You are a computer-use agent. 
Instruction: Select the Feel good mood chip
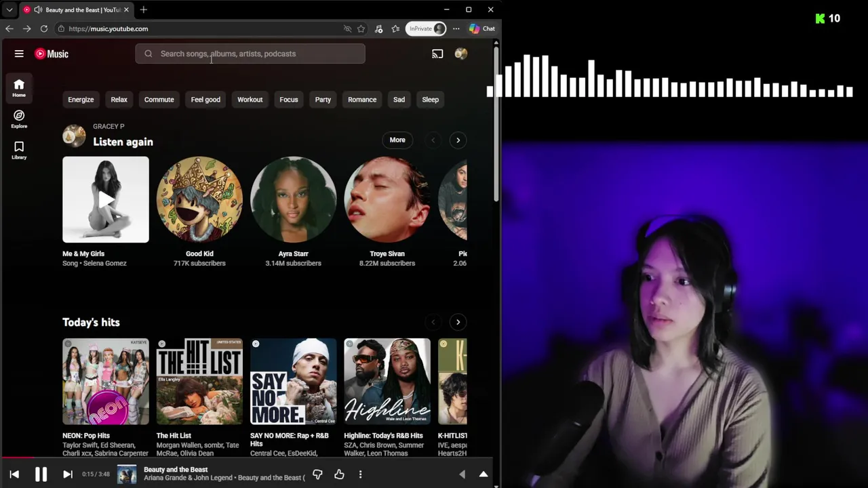(205, 100)
